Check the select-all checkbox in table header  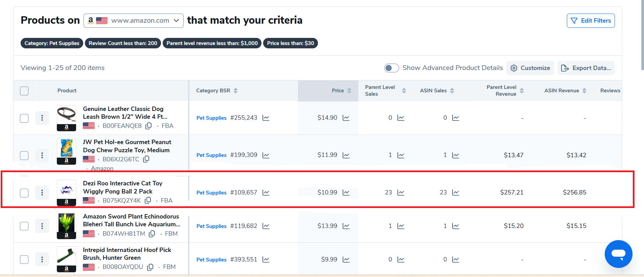24,91
